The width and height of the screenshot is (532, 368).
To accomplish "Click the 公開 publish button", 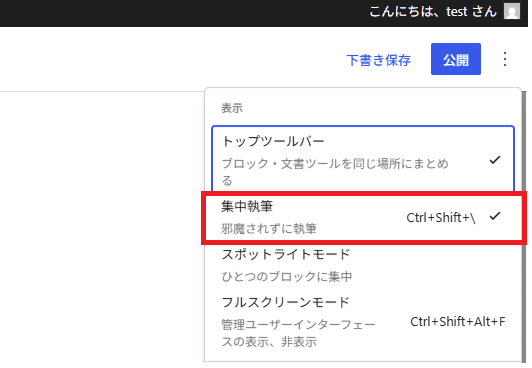I will 456,59.
